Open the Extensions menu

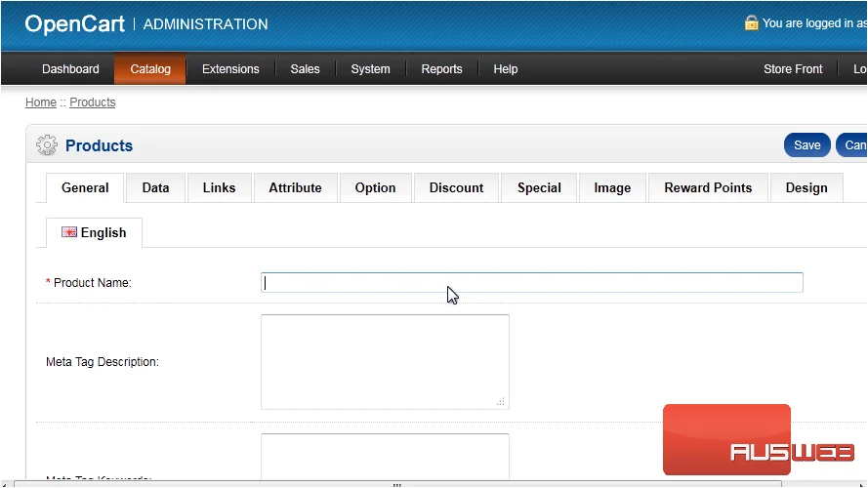pyautogui.click(x=230, y=69)
